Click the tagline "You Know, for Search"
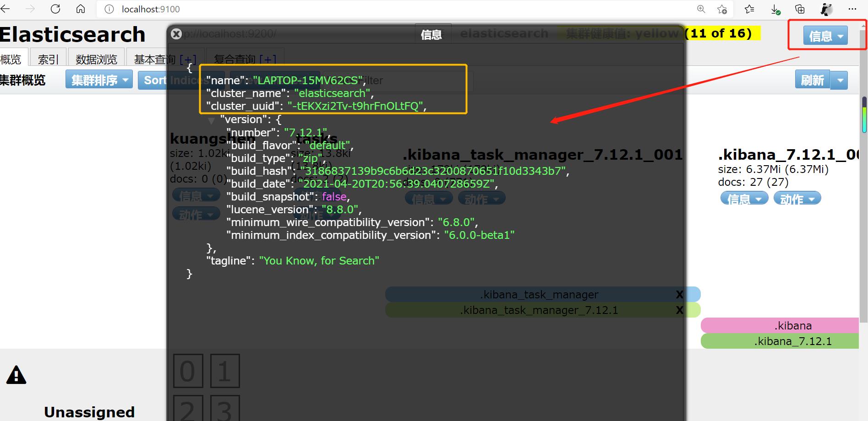The image size is (868, 421). click(319, 260)
